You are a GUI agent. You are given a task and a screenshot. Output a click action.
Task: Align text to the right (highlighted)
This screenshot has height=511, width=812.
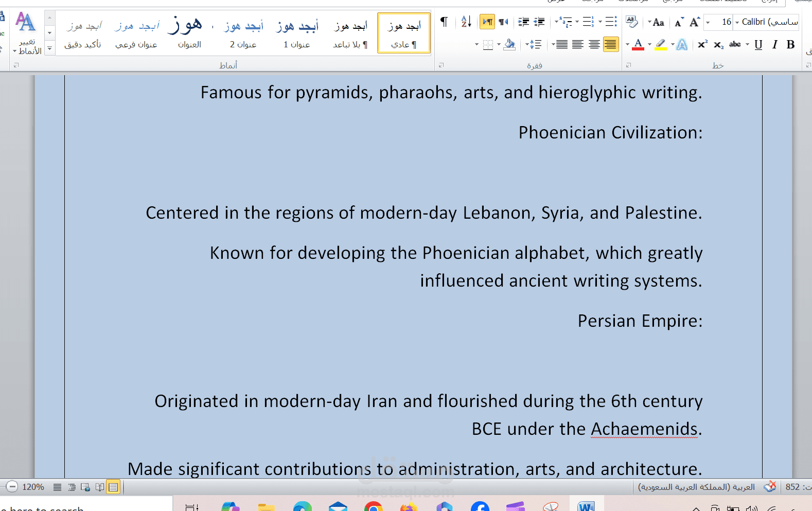click(x=610, y=45)
